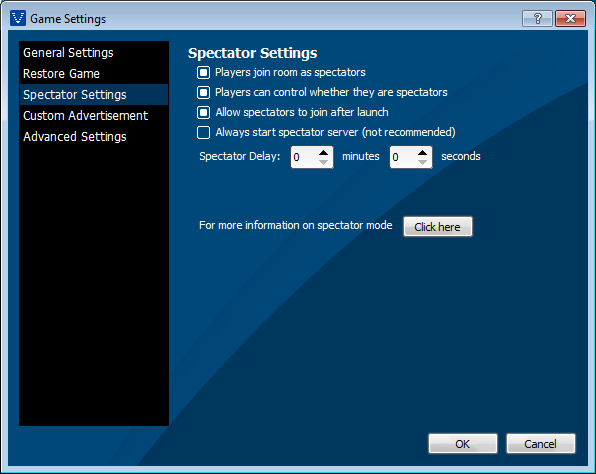Viewport: 596px width, 474px height.
Task: Confirm with the OK button
Action: 463,444
